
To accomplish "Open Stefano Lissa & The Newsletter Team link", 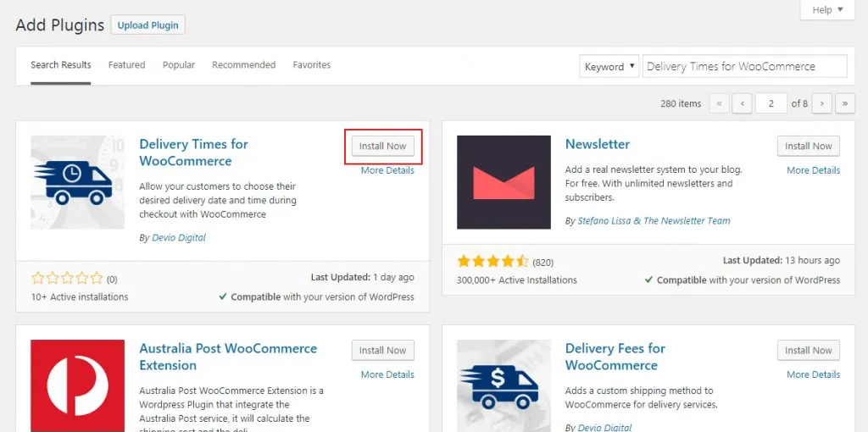I will [654, 221].
